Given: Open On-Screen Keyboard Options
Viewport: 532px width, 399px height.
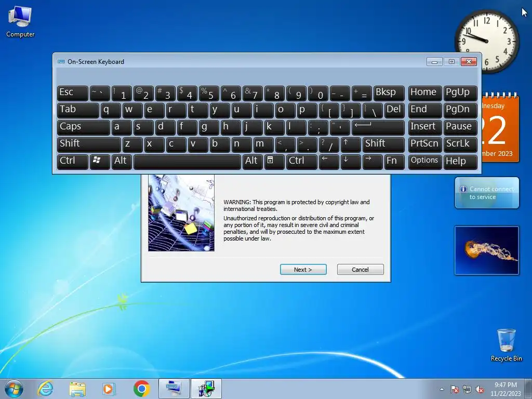Looking at the screenshot, I should [424, 161].
